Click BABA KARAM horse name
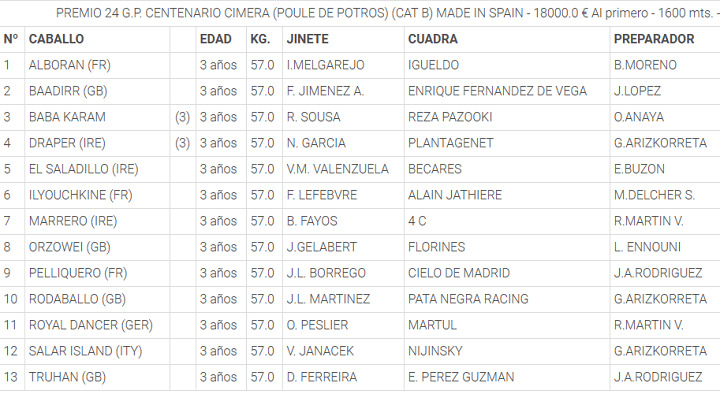The height and width of the screenshot is (394, 720). coord(67,117)
